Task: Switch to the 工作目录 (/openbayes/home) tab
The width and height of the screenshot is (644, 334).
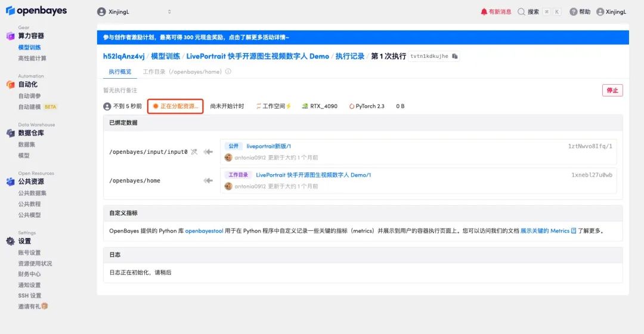Action: coord(182,72)
